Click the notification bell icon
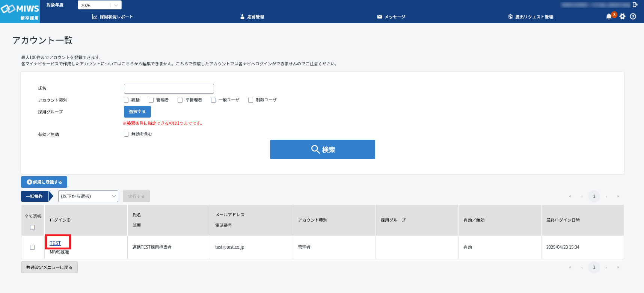Viewport: 644px width, 293px height. pyautogui.click(x=609, y=17)
